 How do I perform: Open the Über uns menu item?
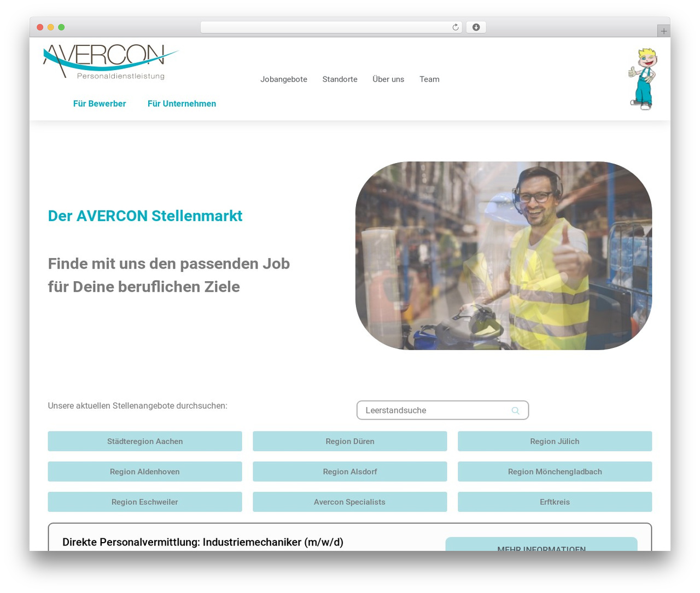point(388,79)
